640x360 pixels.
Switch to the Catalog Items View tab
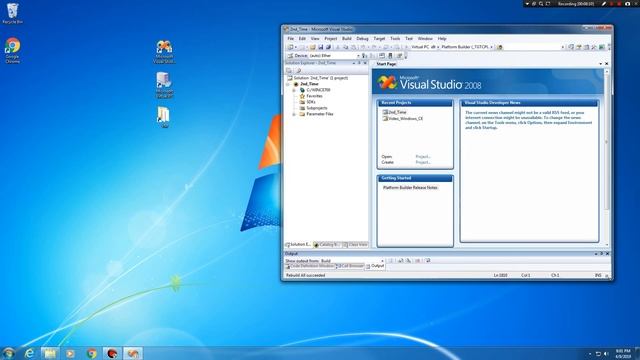coord(327,244)
